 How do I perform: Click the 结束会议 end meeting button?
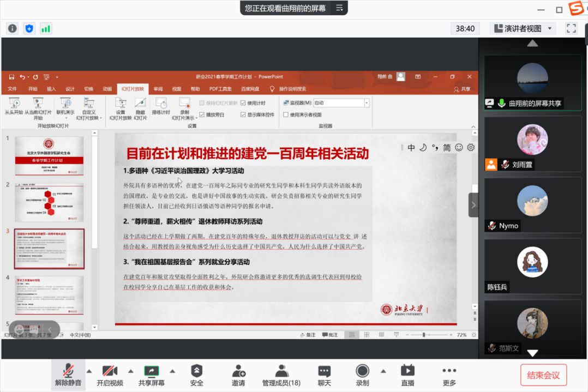point(543,375)
